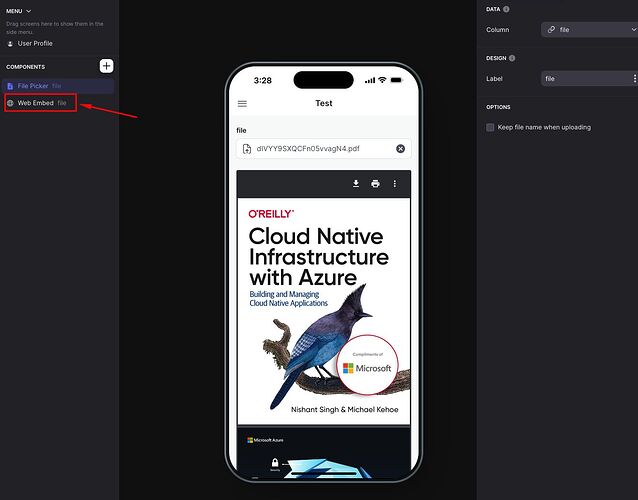Screen dimensions: 638x500
Task: Enable Keep file name when uploading
Action: click(x=490, y=127)
